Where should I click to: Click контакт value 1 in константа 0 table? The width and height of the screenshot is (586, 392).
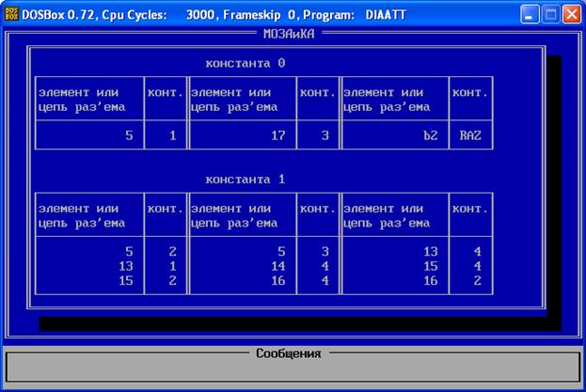pos(172,135)
